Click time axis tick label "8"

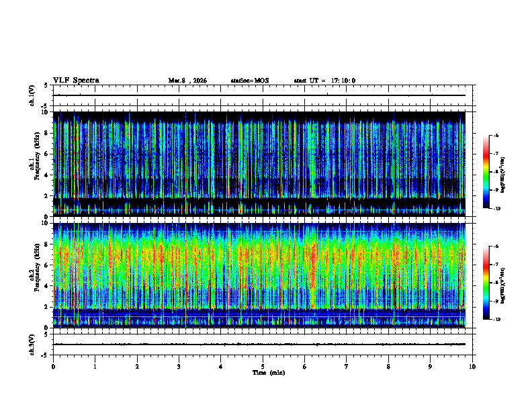pyautogui.click(x=388, y=367)
